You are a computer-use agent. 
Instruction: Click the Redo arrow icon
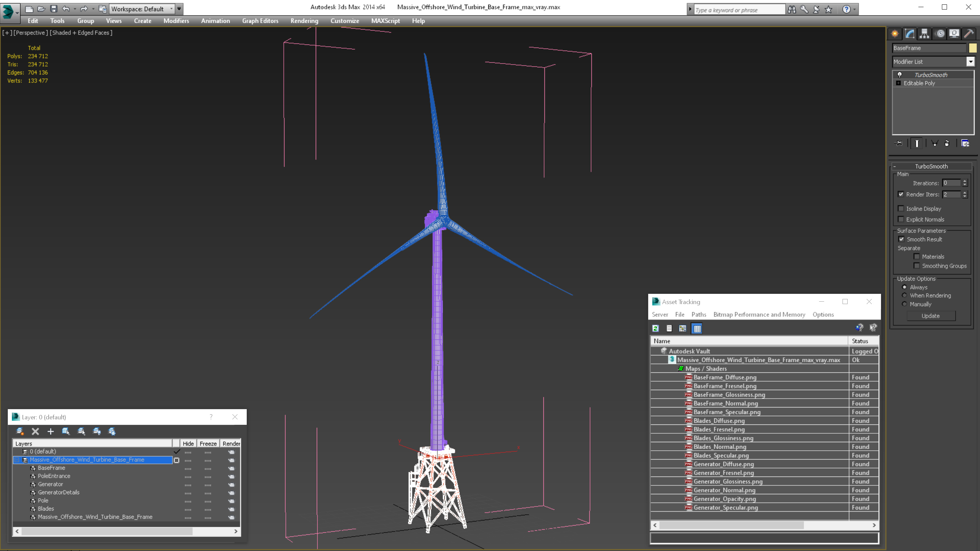(x=84, y=9)
